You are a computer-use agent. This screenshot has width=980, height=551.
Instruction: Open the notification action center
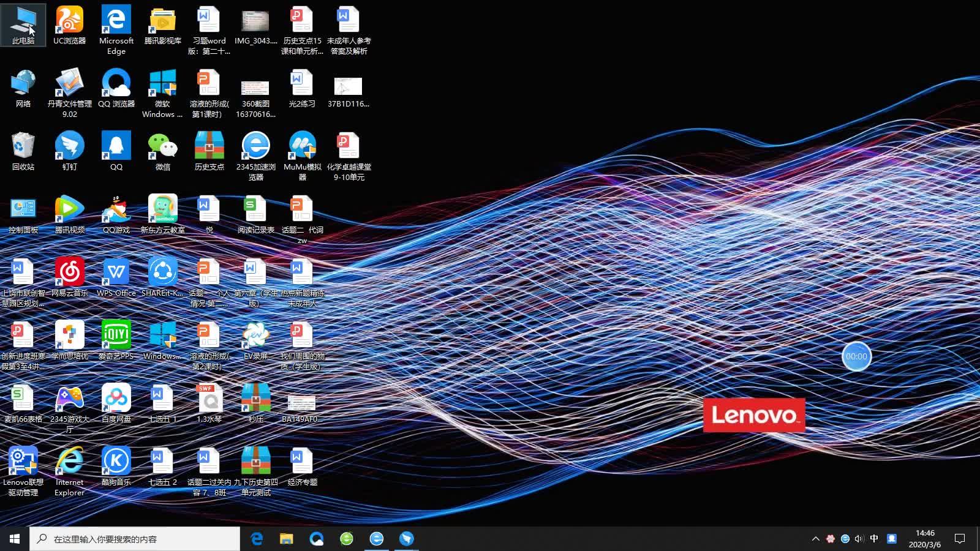(x=960, y=539)
